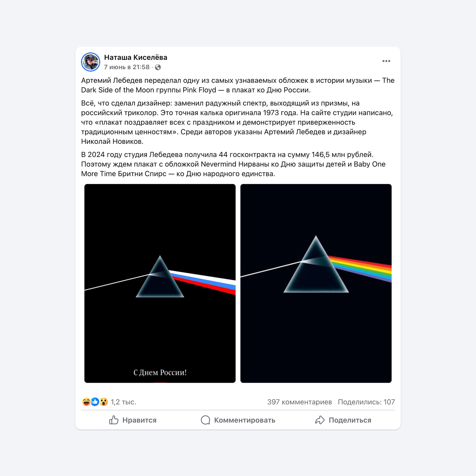Open 397 комментариев link
476x476 pixels.
coord(300,402)
